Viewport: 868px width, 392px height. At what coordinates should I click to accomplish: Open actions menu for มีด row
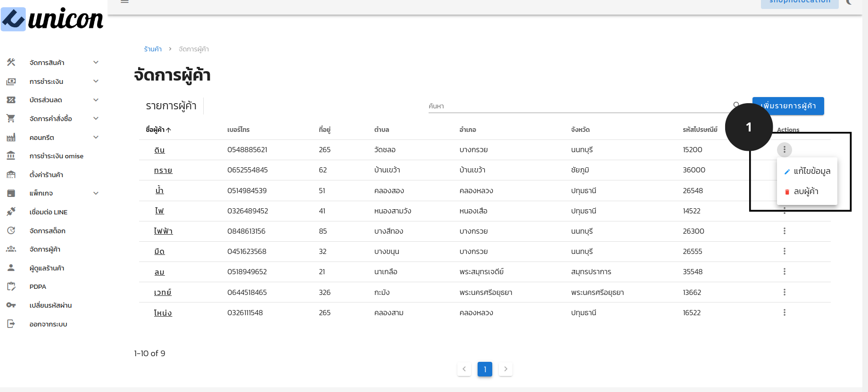click(784, 251)
